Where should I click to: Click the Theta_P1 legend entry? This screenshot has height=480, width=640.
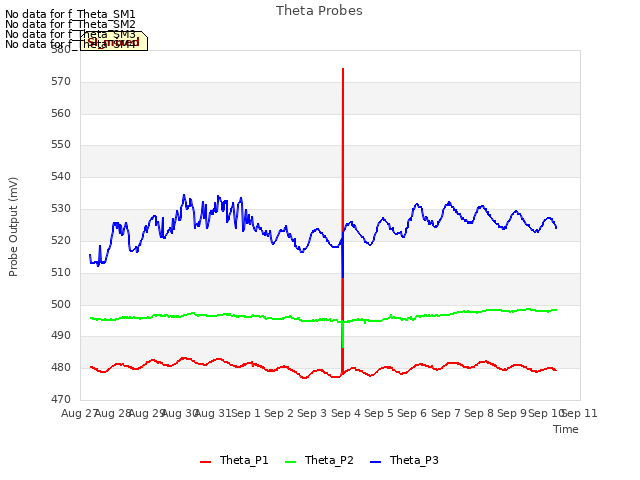click(x=234, y=460)
